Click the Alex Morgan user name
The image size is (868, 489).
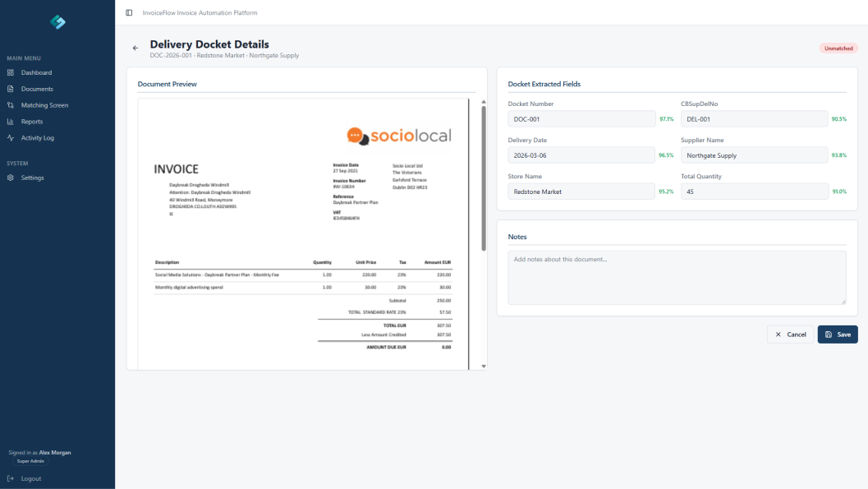coord(55,453)
